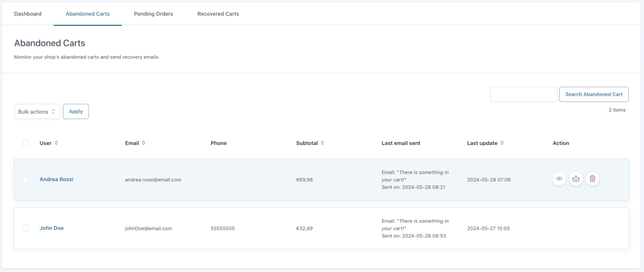Image resolution: width=644 pixels, height=272 pixels.
Task: Switch to the Dashboard tab
Action: click(x=28, y=14)
